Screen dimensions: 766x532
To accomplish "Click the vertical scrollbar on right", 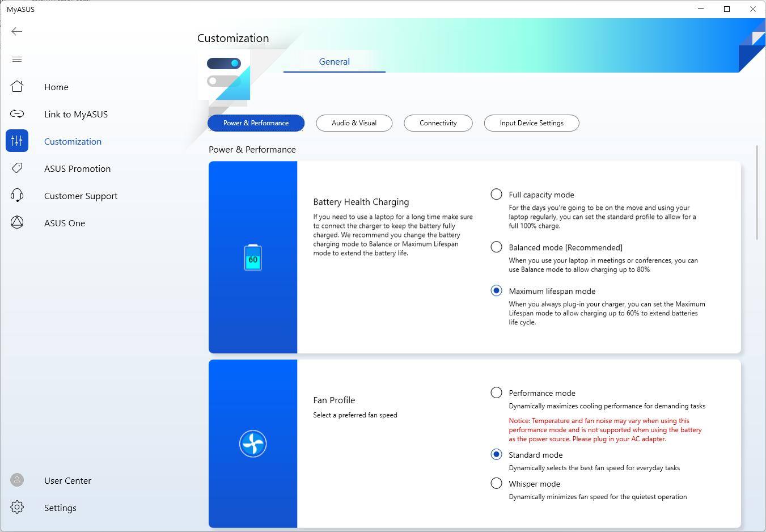I will click(x=756, y=193).
